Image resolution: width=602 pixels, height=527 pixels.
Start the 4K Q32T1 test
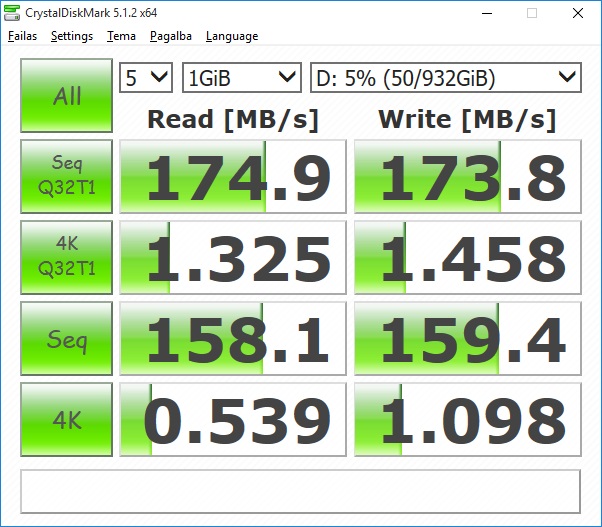pyautogui.click(x=66, y=258)
